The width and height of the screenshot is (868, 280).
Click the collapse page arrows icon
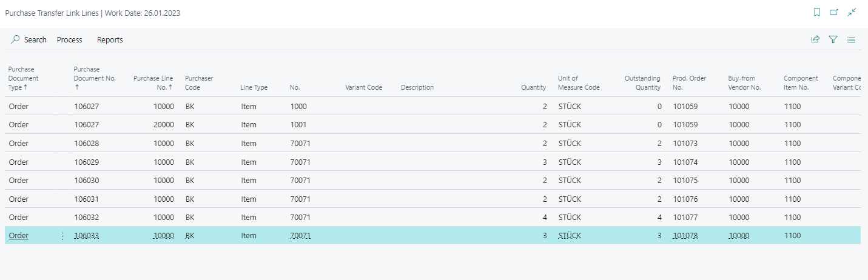click(852, 12)
